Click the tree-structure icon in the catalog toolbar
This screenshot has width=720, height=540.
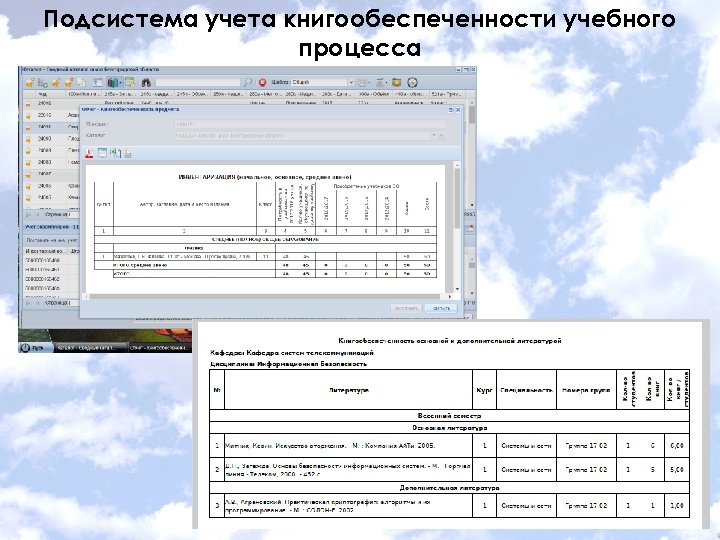click(x=43, y=83)
